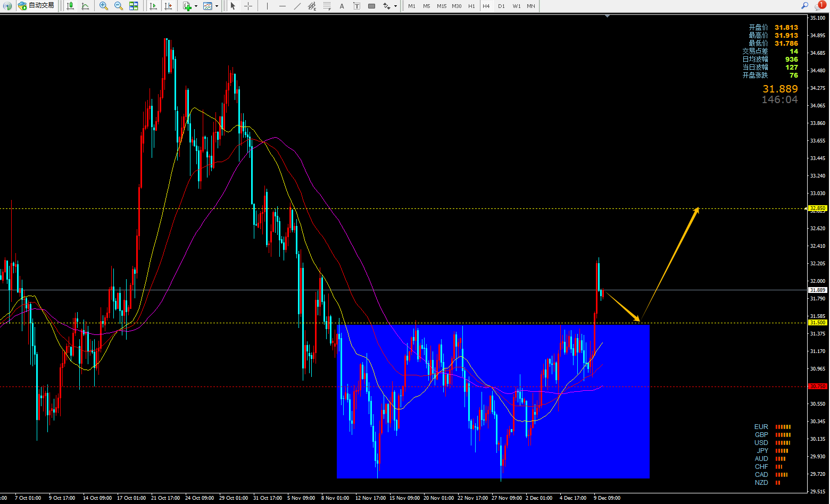
Task: Expand templates dropdown arrow
Action: (217, 6)
